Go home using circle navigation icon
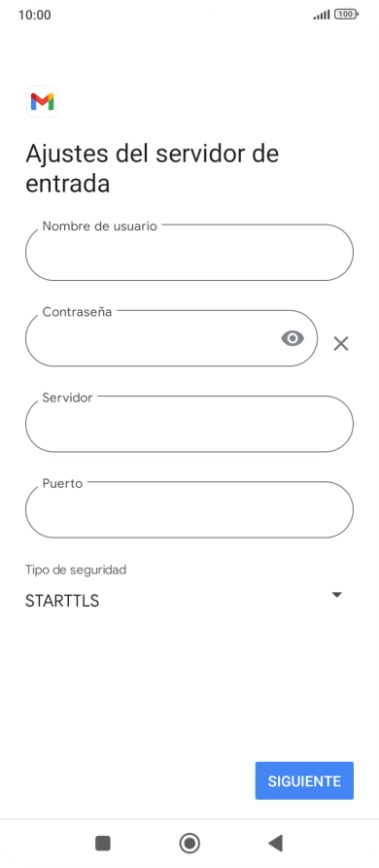Viewport: 379px width, 868px height. [x=189, y=843]
